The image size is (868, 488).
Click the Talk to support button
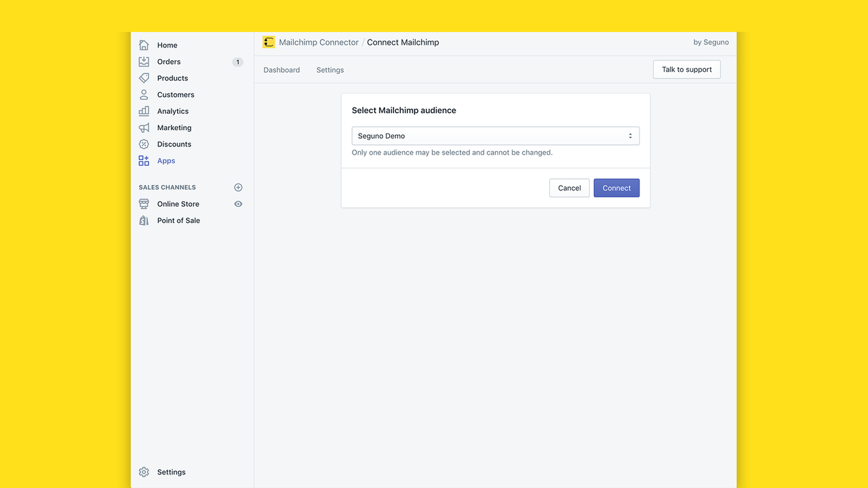[x=687, y=69]
